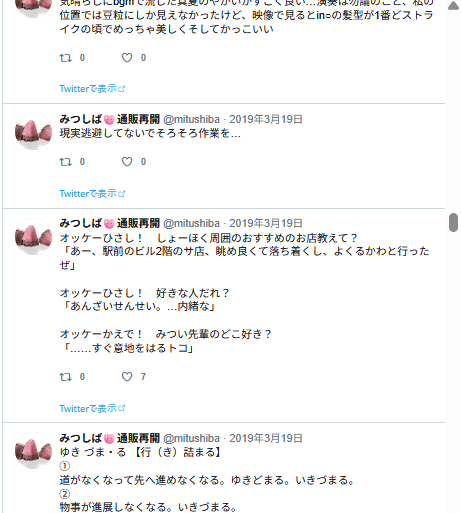Click the date 2019年3月19日 on the ゆきづまる tweet
Viewport: 461px width, 513px height.
(266, 438)
